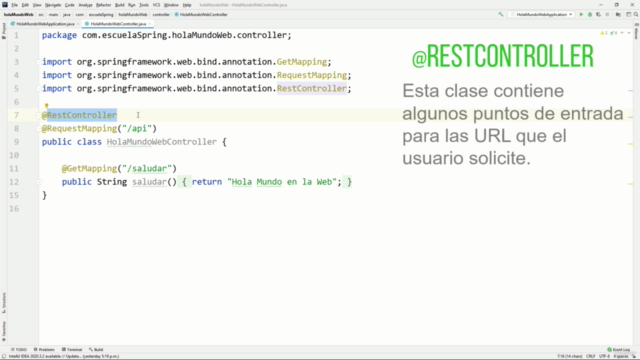Open the Tools menu
The height and width of the screenshot is (360, 640).
click(x=144, y=5)
